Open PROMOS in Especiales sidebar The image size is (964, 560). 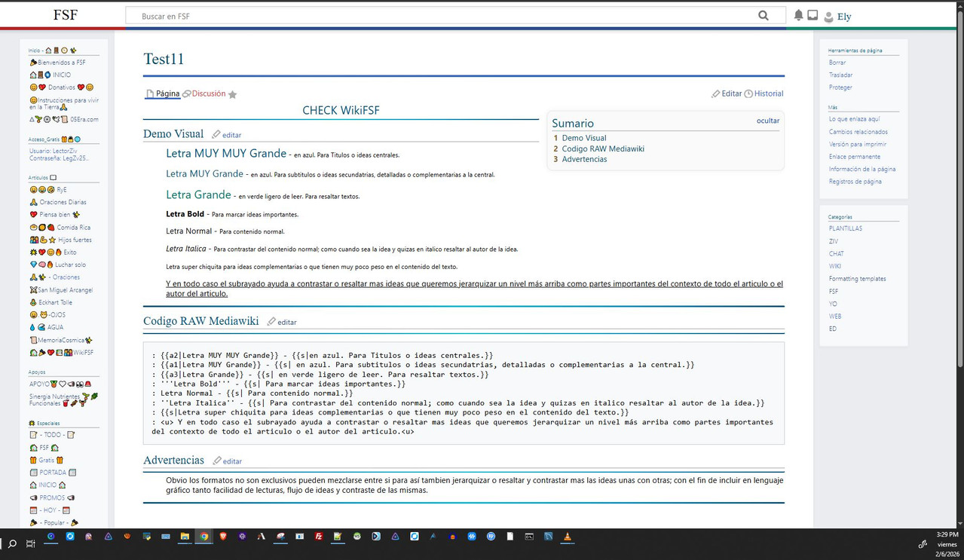coord(53,497)
